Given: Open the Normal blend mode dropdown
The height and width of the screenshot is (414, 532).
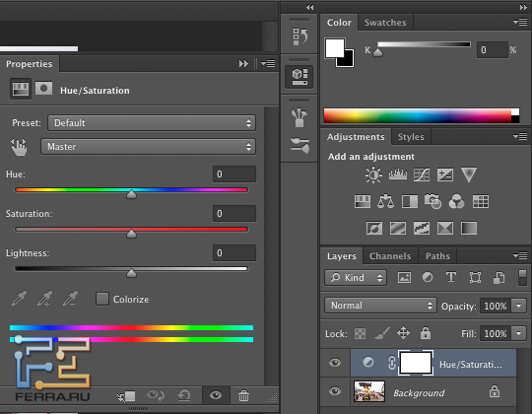Looking at the screenshot, I should tap(380, 306).
